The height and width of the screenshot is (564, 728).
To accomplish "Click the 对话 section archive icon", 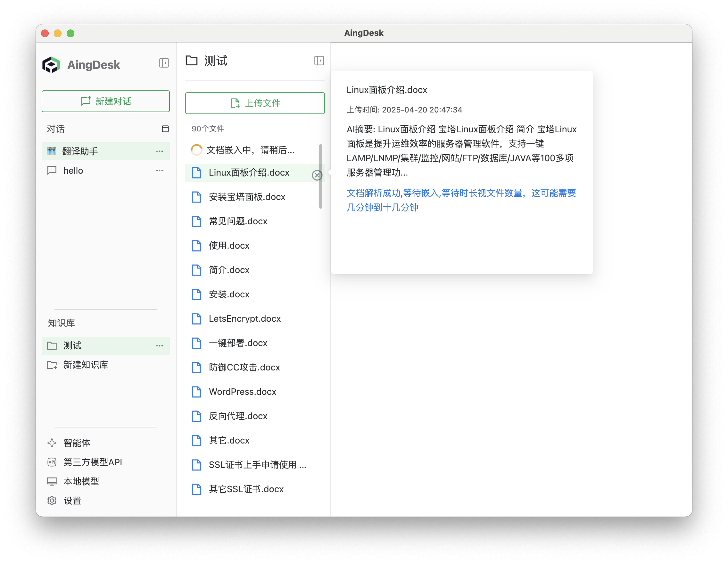I will [x=165, y=129].
